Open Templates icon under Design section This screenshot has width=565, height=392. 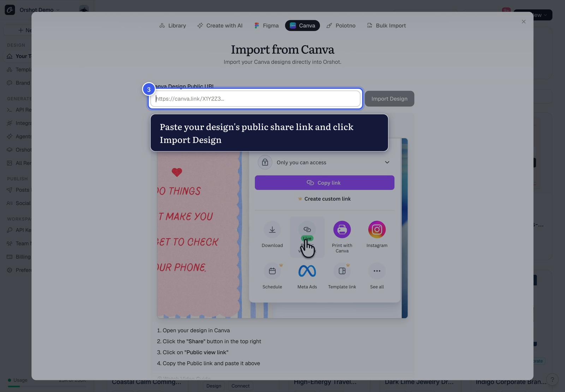(x=10, y=70)
